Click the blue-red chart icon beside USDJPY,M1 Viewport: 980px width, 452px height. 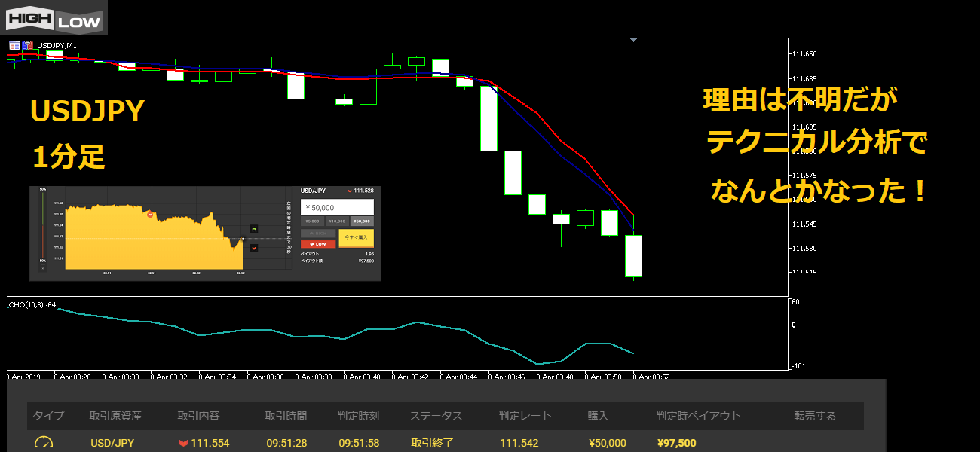[29, 45]
